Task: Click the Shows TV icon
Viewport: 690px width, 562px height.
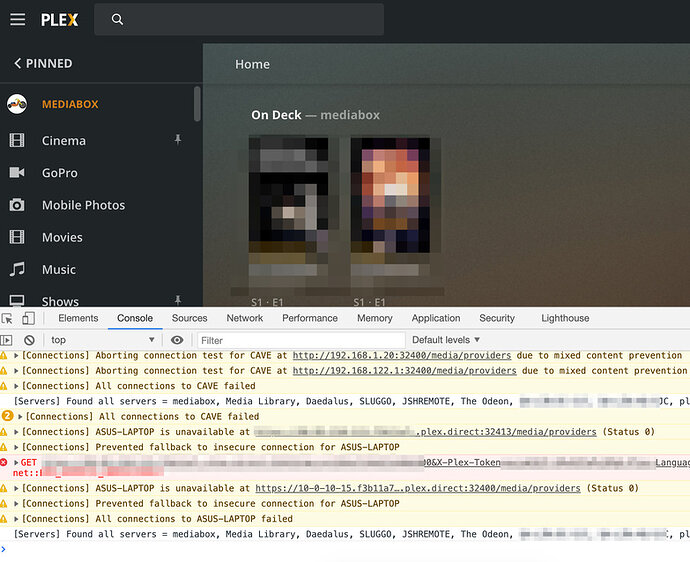Action: click(17, 300)
